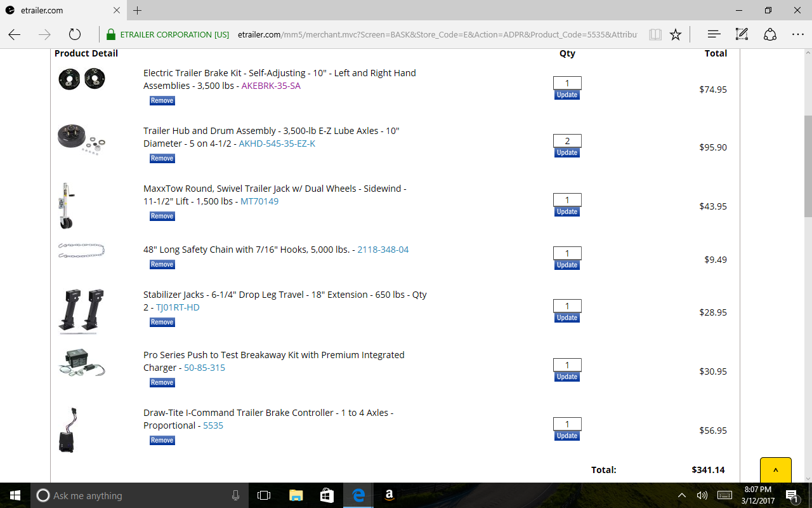Viewport: 812px width, 508px height.
Task: Edit quantity field for Electric Brake Kit
Action: (567, 83)
